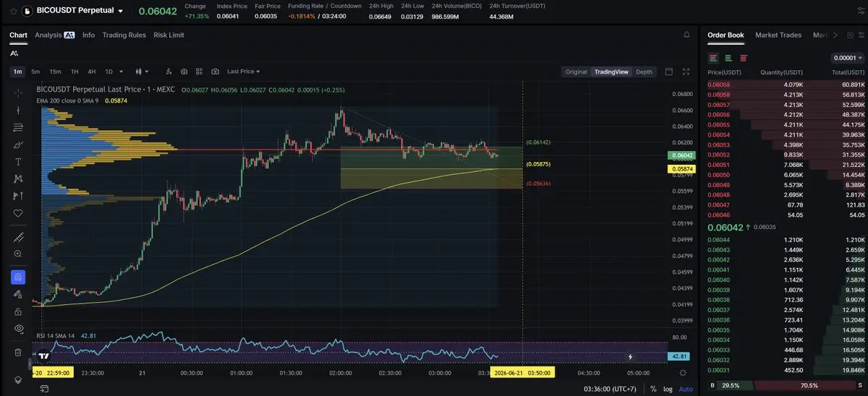Select the ruler Measure tool
The height and width of the screenshot is (396, 868).
18,237
